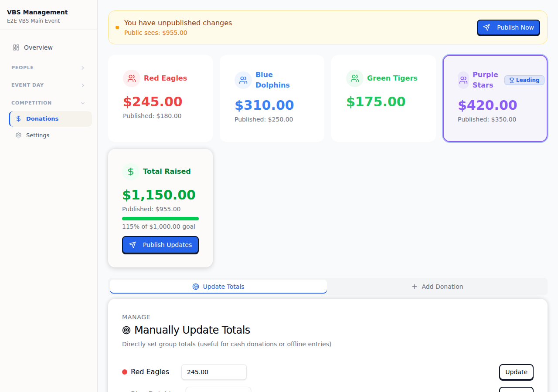Select the Red Eagles amount input field

pos(214,372)
